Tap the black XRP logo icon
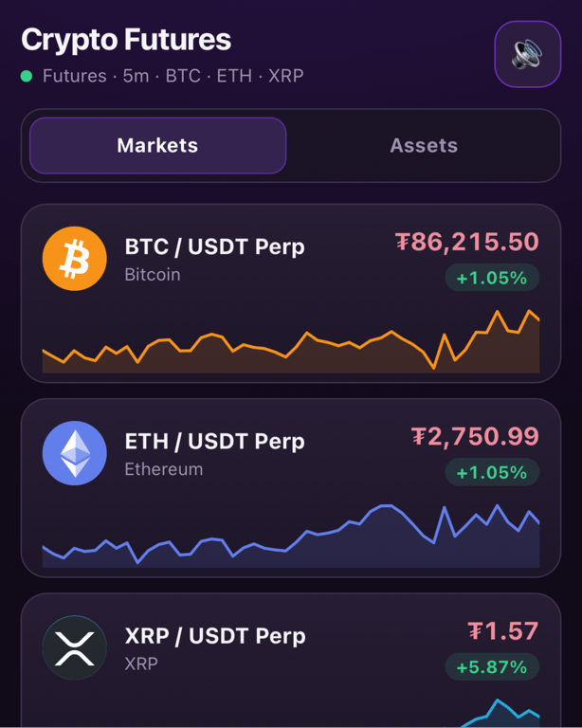 [74, 647]
